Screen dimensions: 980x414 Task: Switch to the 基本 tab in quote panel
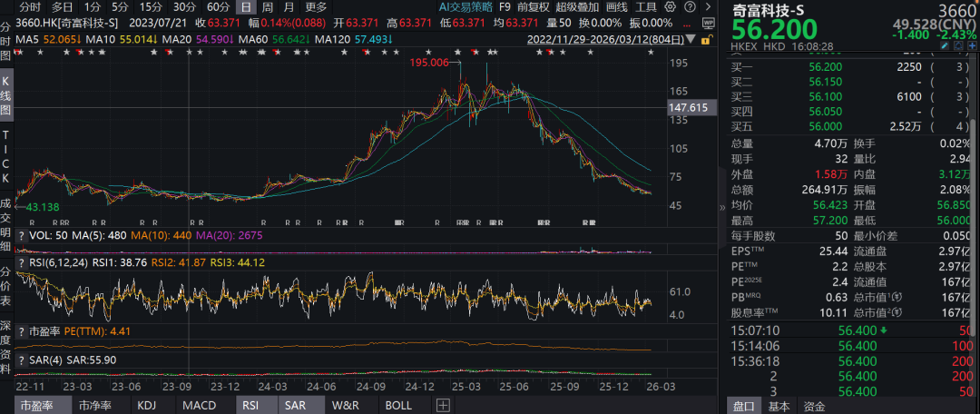(779, 406)
